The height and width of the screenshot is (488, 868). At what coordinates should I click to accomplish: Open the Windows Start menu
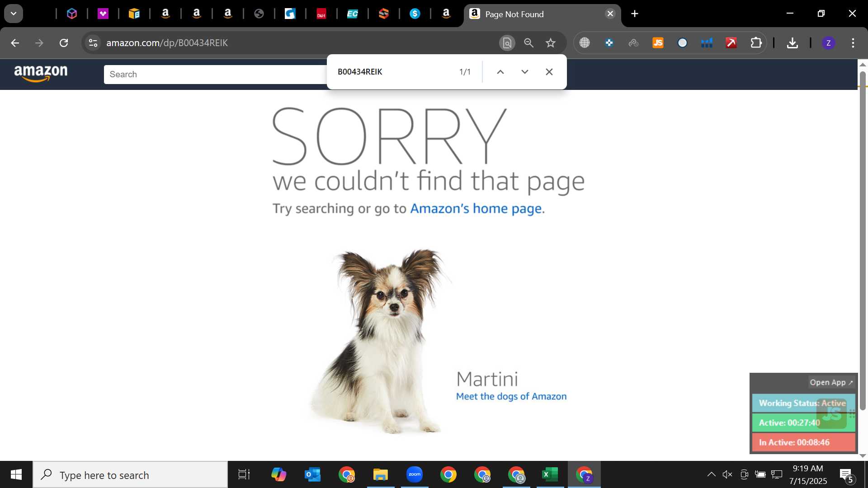pos(16,474)
